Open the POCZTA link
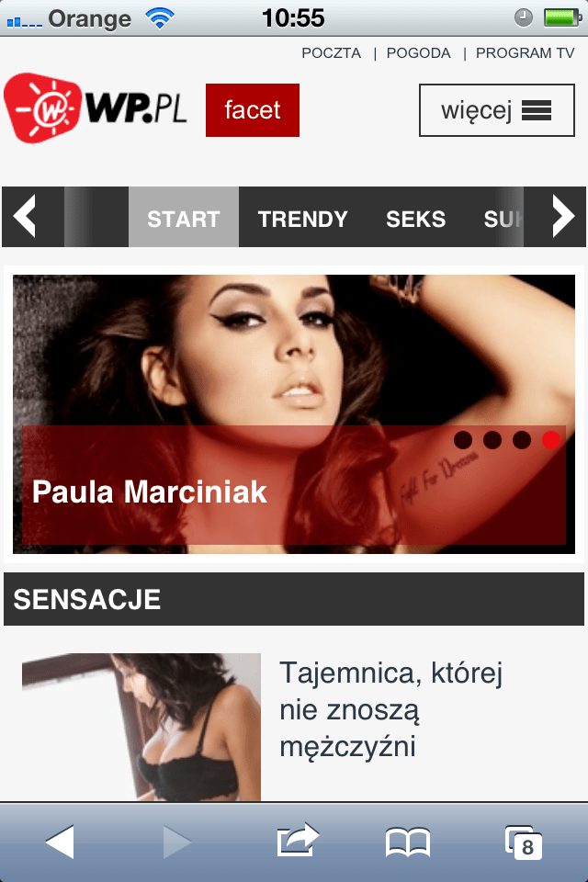This screenshot has width=588, height=882. (x=332, y=53)
